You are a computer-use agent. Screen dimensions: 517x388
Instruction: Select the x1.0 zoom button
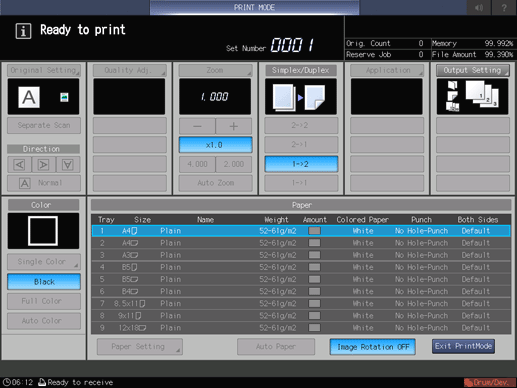tap(215, 145)
